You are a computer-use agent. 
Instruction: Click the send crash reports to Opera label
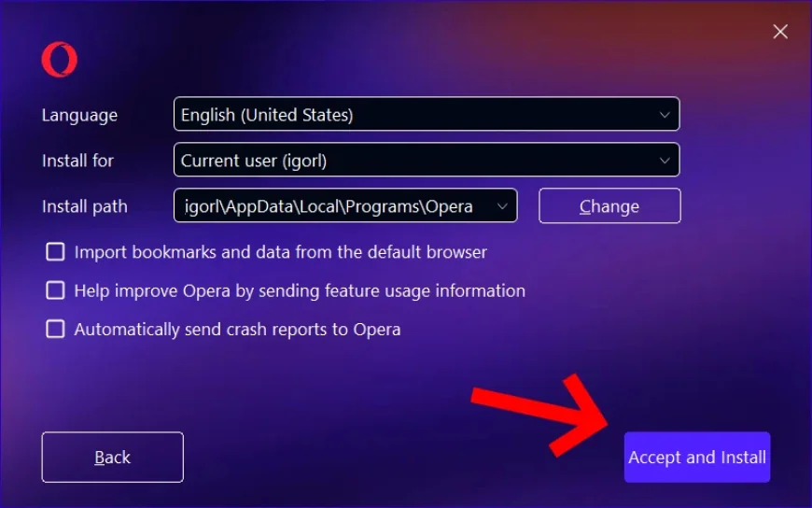pyautogui.click(x=292, y=330)
